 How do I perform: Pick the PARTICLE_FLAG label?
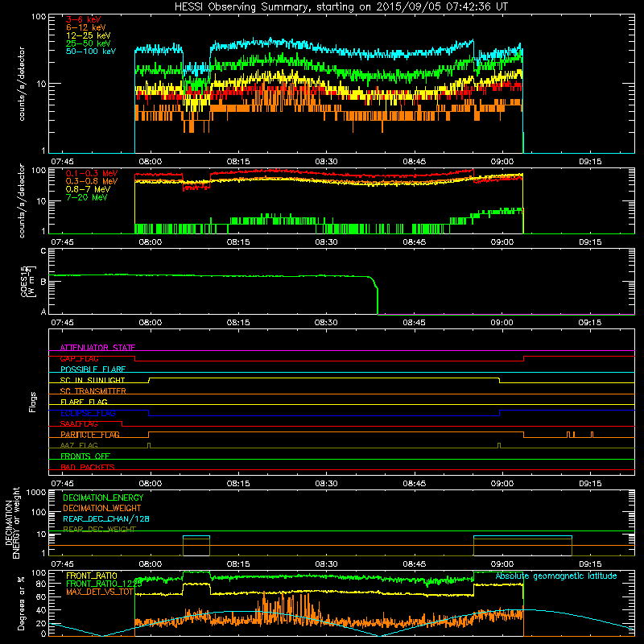click(x=90, y=435)
